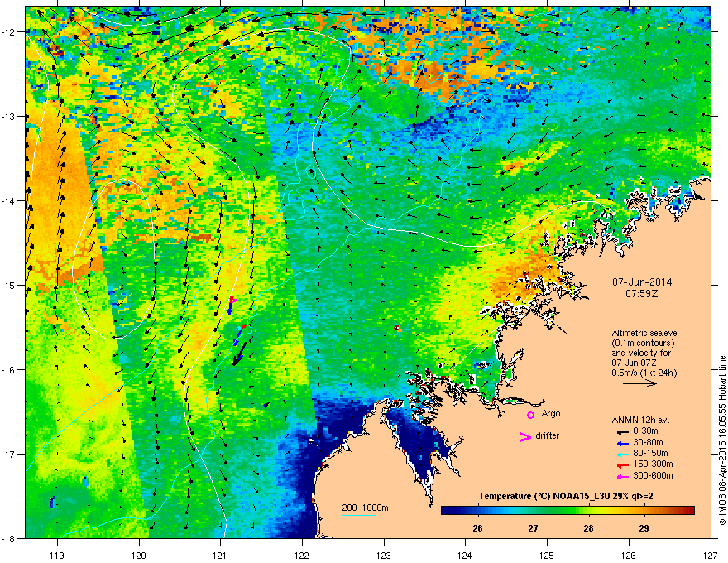Click the latitude axis label -16

[x=9, y=370]
